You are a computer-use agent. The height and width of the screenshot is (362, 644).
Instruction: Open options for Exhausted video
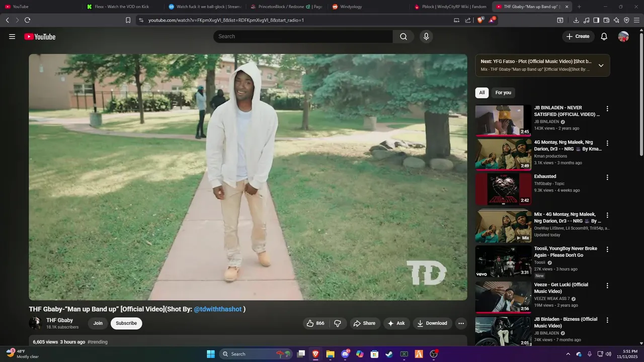(607, 177)
